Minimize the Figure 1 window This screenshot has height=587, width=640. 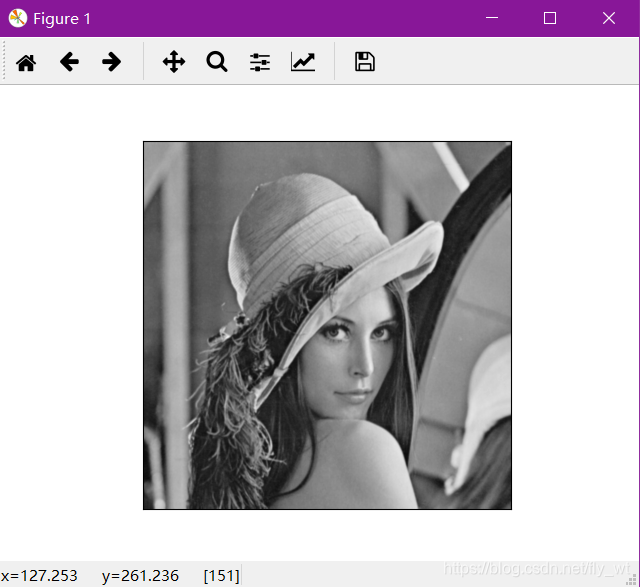(x=492, y=18)
